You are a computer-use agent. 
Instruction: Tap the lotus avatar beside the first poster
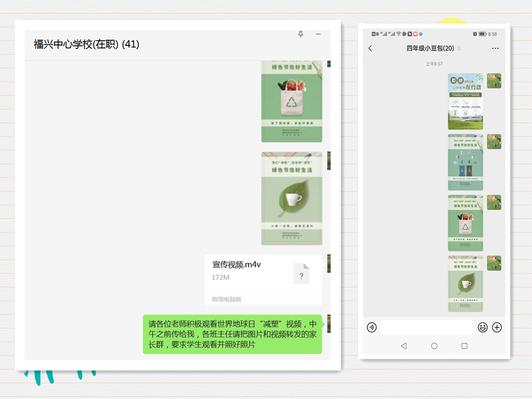pyautogui.click(x=494, y=81)
